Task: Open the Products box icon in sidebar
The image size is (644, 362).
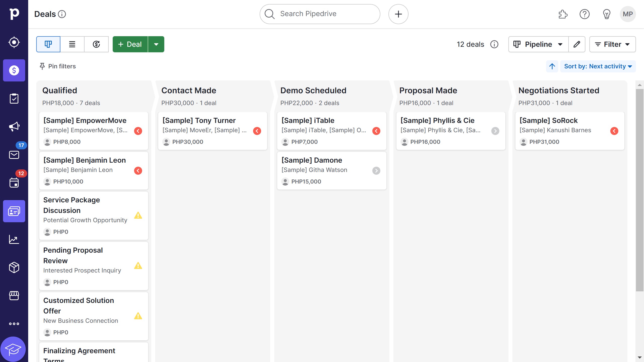Action: pyautogui.click(x=14, y=267)
